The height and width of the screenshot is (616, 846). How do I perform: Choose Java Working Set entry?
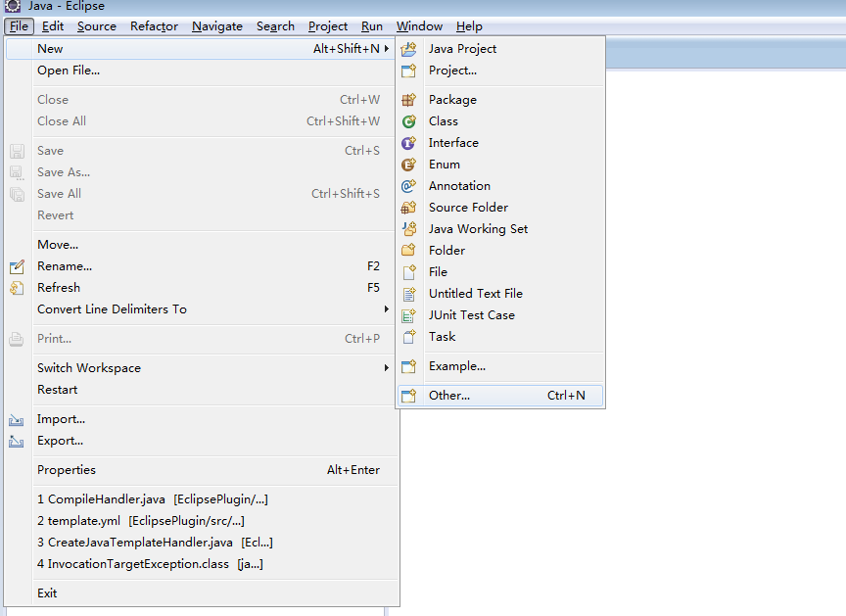(500, 229)
